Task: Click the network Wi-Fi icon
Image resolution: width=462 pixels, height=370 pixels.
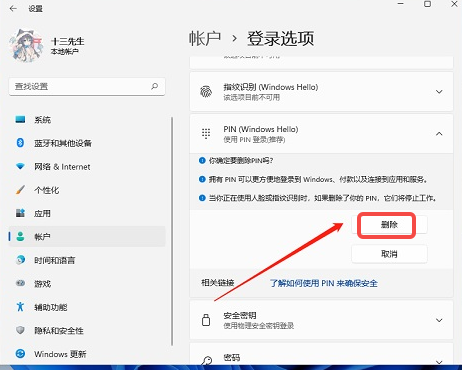Action: click(x=20, y=166)
